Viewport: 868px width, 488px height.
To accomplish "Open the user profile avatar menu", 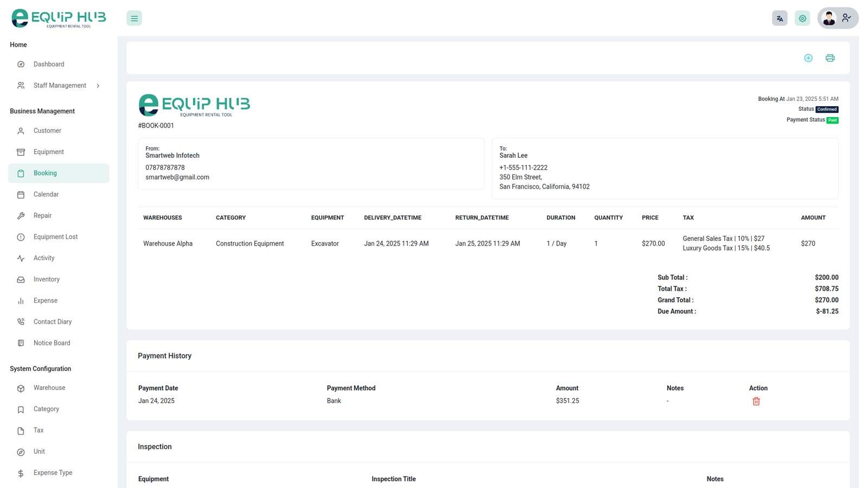I will (x=837, y=18).
